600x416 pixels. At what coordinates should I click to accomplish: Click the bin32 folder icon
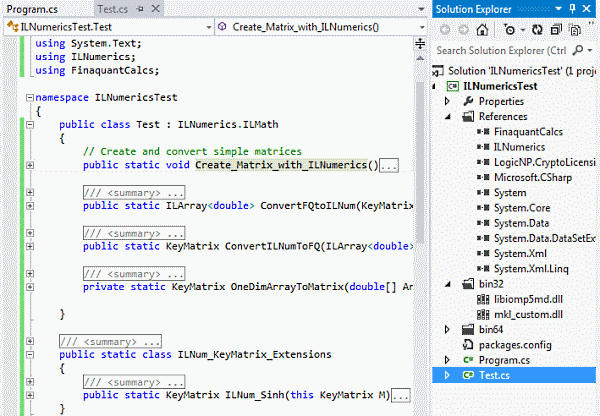pos(468,284)
